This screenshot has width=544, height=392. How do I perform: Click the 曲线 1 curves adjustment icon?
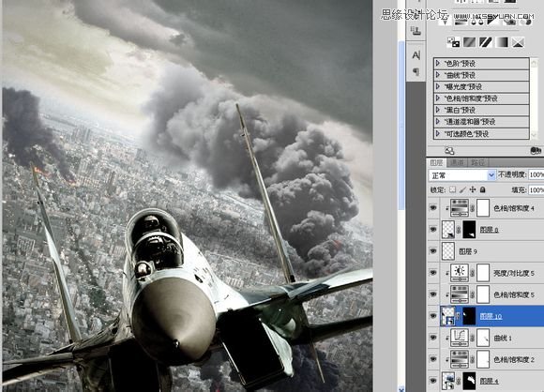(x=460, y=338)
